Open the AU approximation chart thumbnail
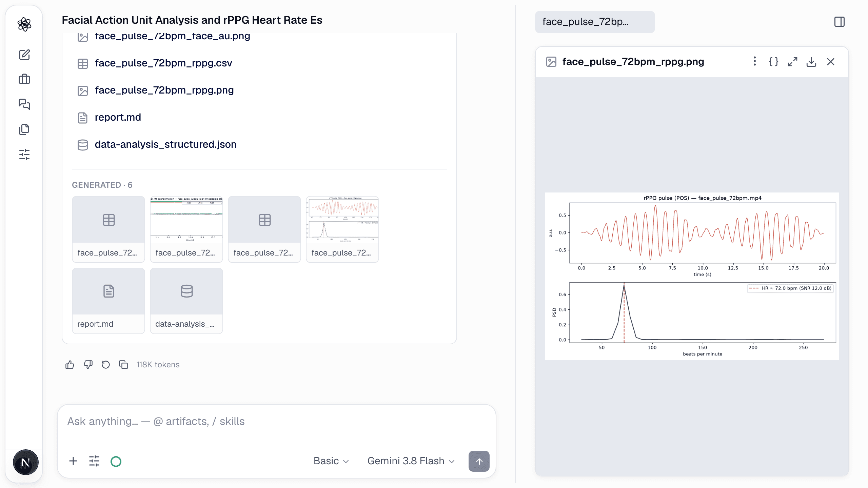 (x=186, y=229)
